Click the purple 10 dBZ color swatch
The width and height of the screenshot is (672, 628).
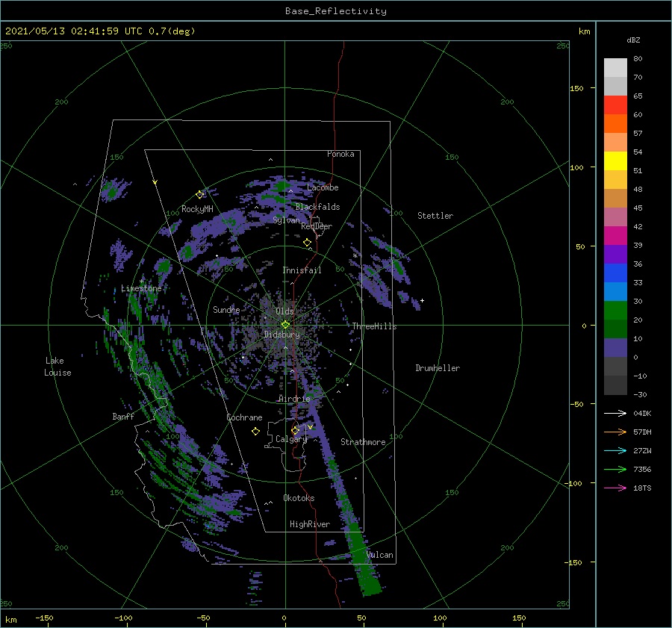point(615,348)
